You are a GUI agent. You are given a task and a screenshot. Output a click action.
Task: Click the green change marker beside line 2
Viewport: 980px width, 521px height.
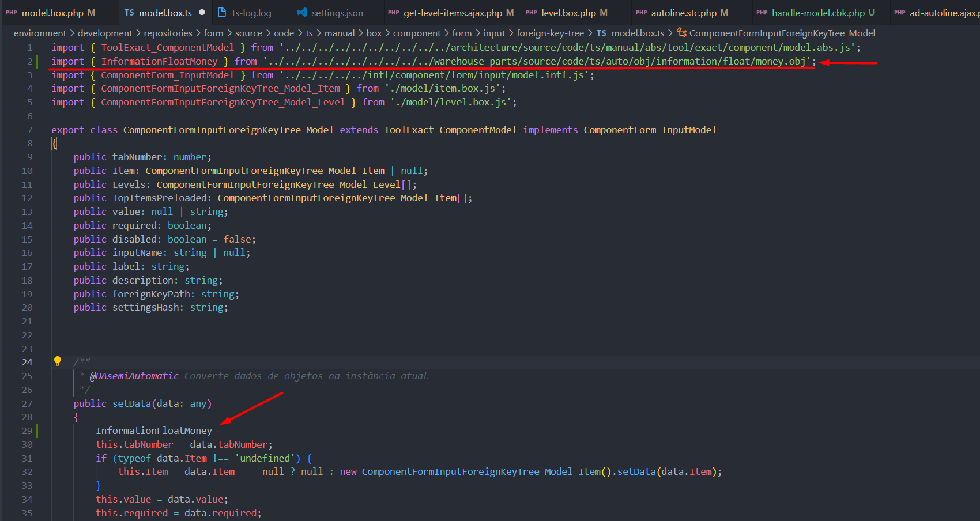click(x=37, y=61)
